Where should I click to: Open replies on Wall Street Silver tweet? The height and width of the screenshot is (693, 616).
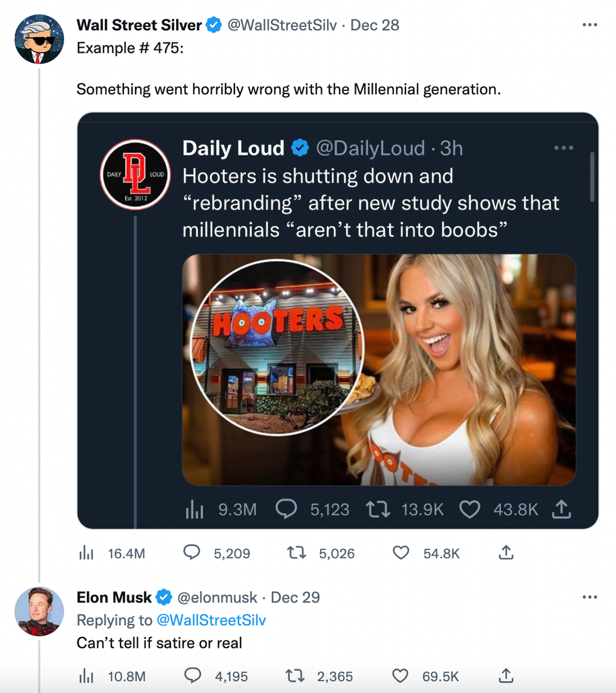pos(193,553)
